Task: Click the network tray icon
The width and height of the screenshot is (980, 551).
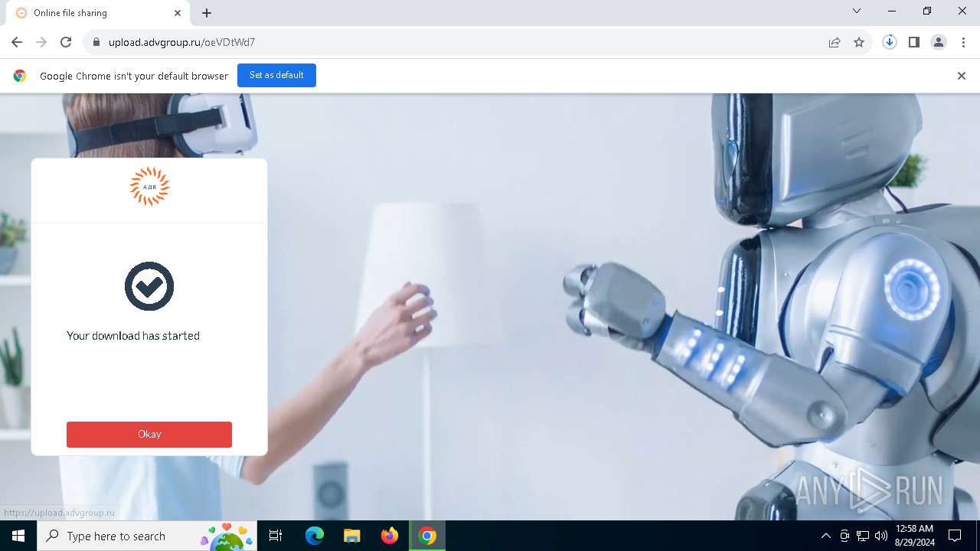Action: click(863, 536)
